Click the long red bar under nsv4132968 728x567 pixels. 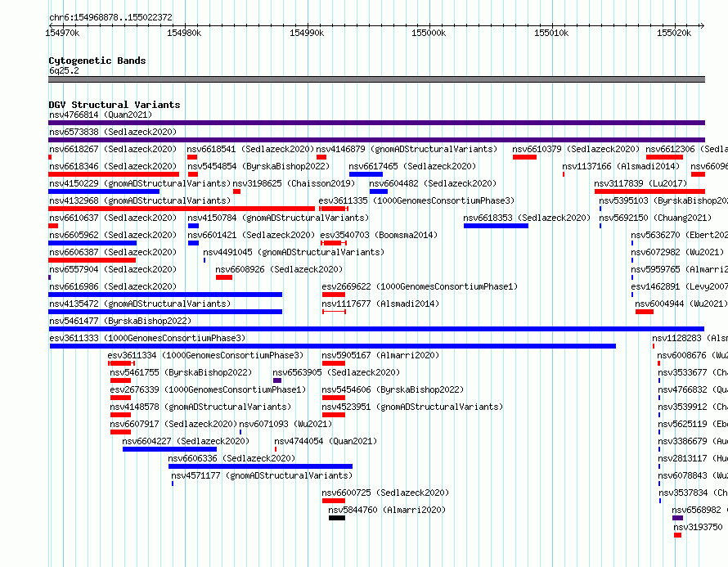[182, 209]
